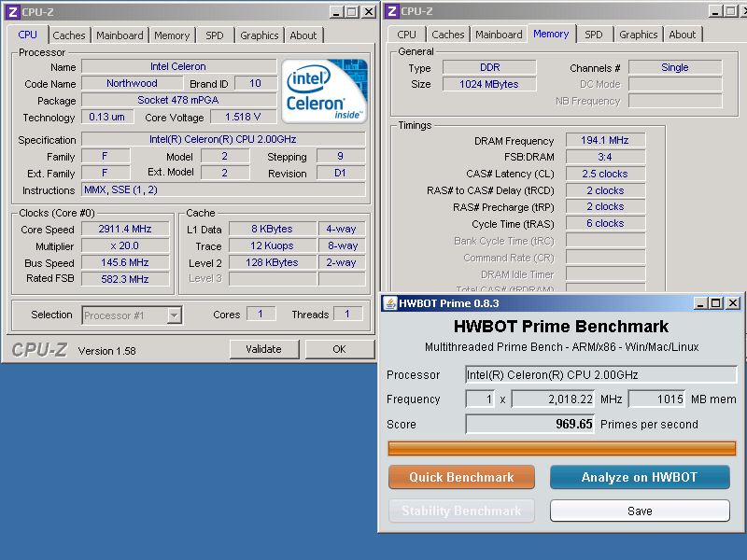Click the Trace cache value 12 Kuops
Screen dimensions: 747x560
tap(272, 245)
